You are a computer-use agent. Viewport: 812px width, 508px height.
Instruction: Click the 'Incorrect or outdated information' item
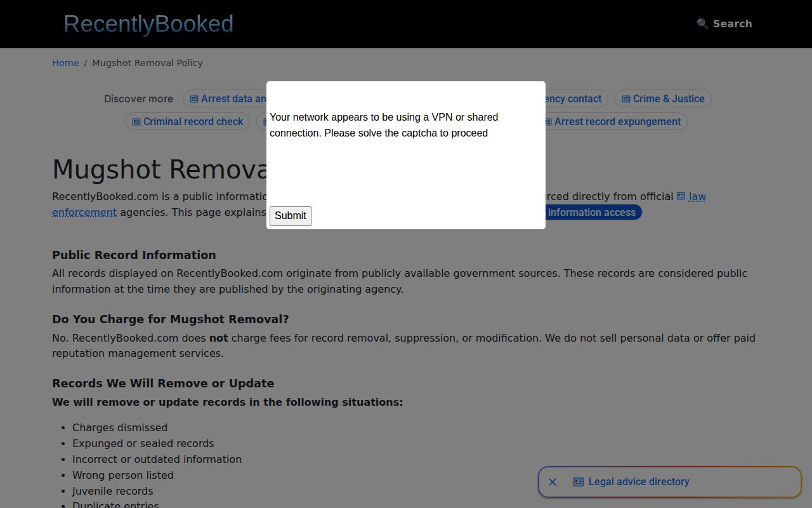click(x=157, y=459)
